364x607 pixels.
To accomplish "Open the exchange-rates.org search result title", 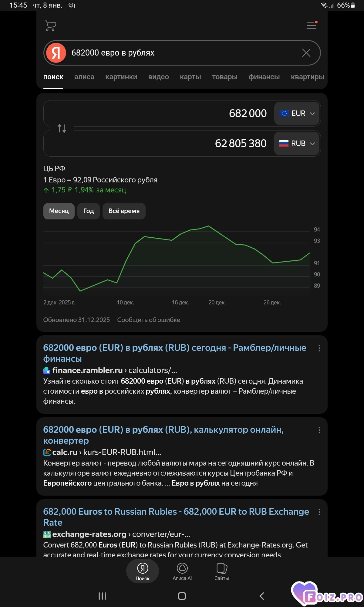I will point(176,517).
